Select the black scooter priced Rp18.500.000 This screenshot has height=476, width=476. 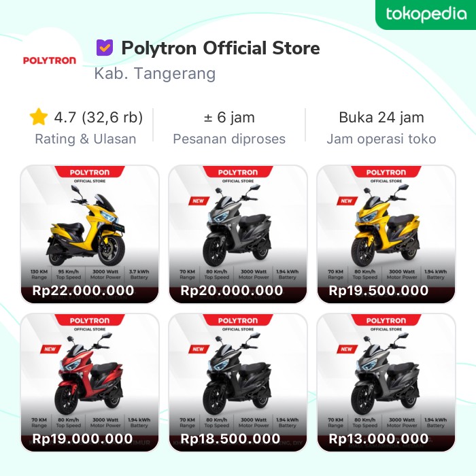tap(238, 382)
